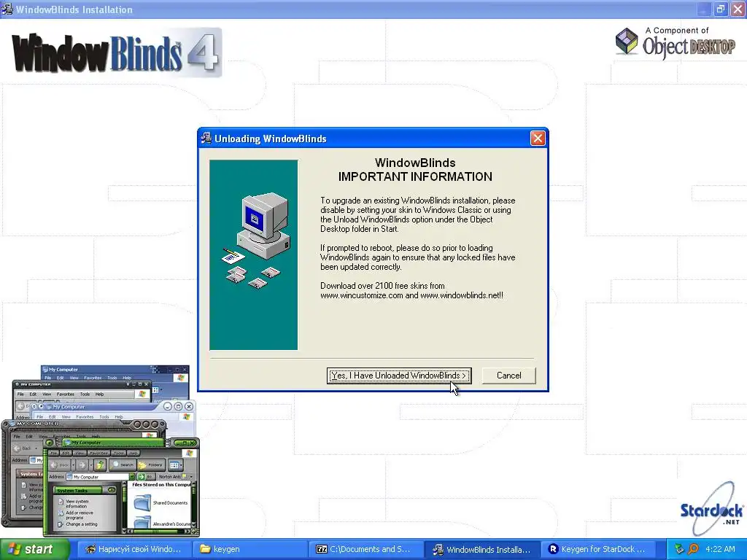Click the www.wincustomize.com text line
Viewport: 747px width, 560px height.
tap(411, 295)
